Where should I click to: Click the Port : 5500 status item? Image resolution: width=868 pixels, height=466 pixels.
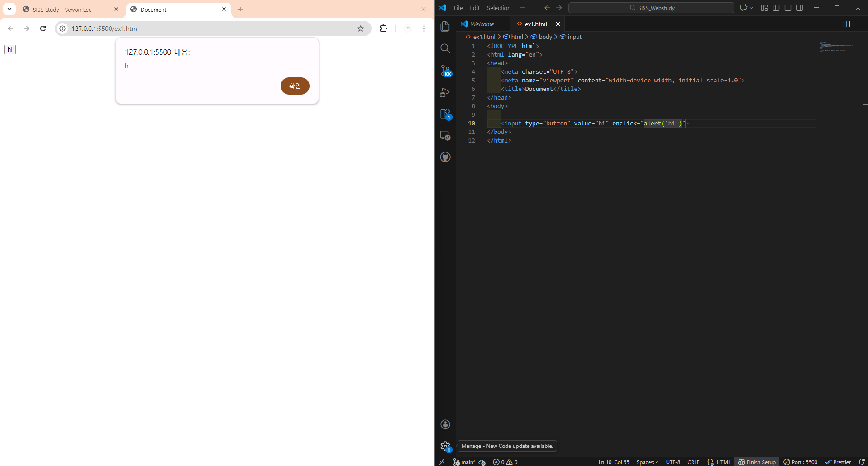801,462
